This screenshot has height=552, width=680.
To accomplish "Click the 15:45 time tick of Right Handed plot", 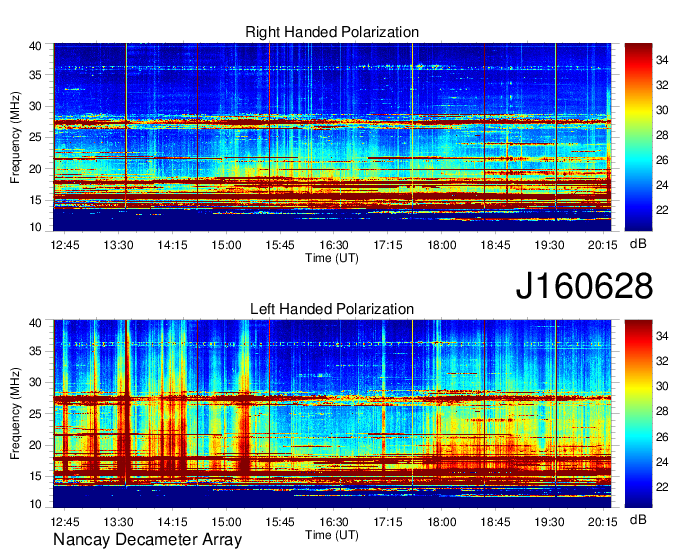I will tap(280, 245).
